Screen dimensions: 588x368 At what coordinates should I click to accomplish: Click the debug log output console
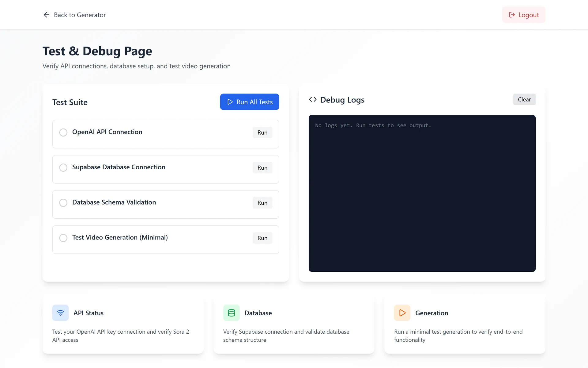pos(422,193)
